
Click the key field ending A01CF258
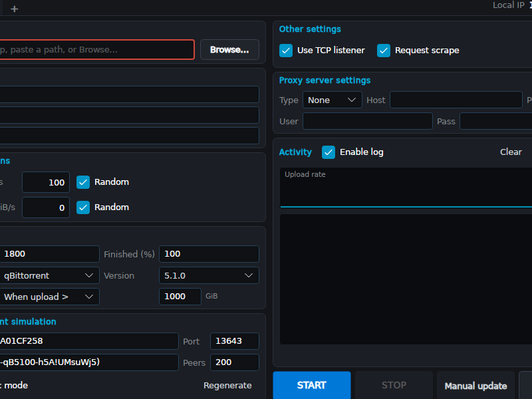click(89, 341)
